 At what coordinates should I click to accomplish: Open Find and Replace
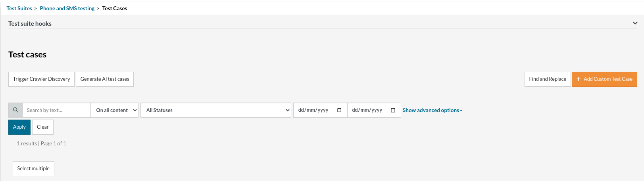[x=548, y=79]
